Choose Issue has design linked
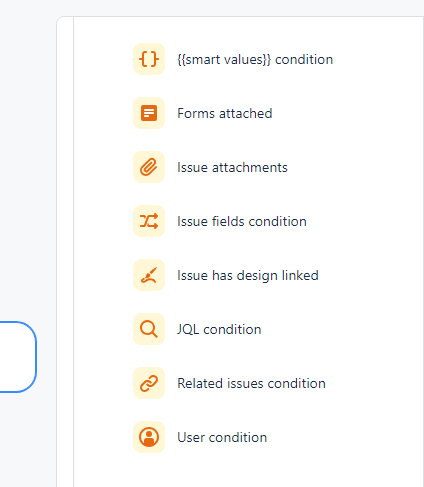Image resolution: width=424 pixels, height=487 pixels. pyautogui.click(x=248, y=276)
